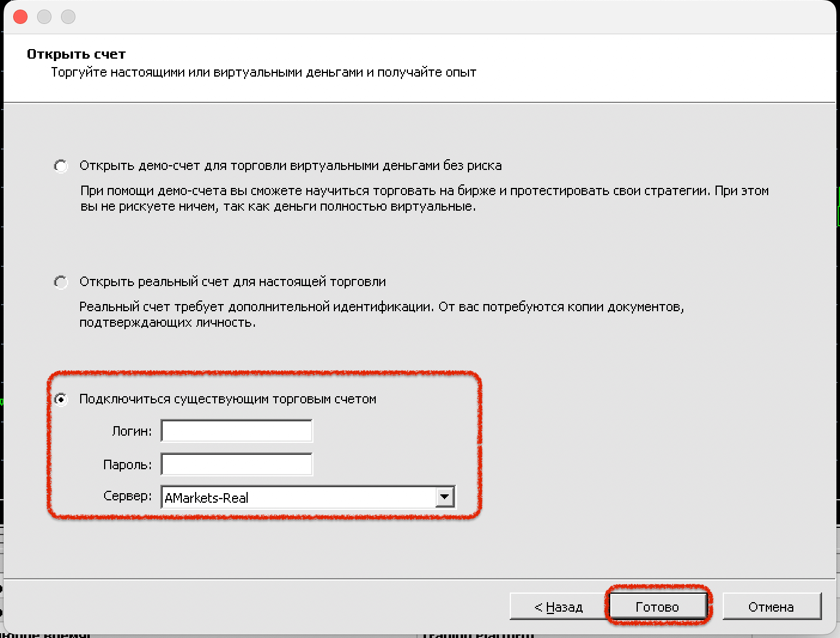Click the demo account description paragraph
840x638 pixels.
pos(424,199)
